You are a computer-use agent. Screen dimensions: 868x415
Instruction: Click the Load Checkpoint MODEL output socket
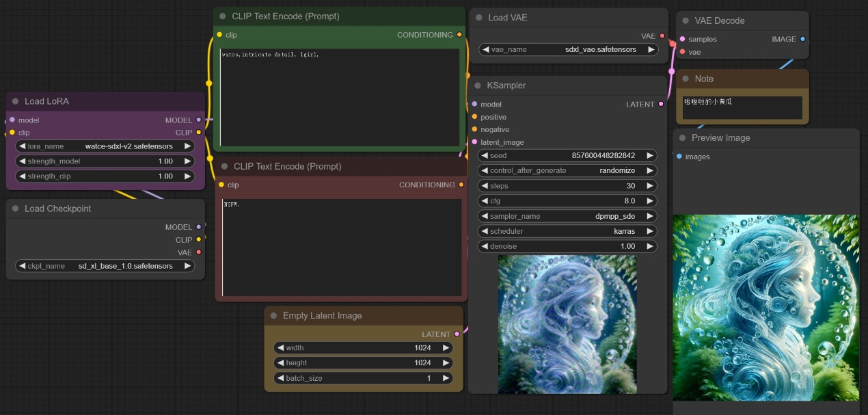[199, 227]
